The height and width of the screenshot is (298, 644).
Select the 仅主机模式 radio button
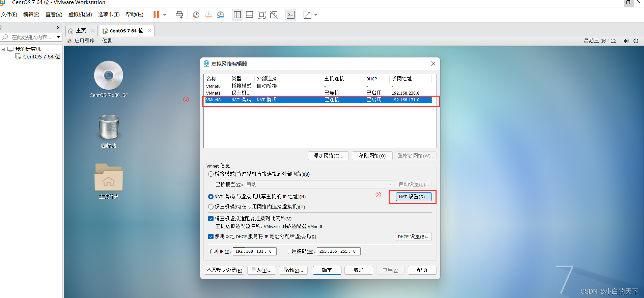coord(211,207)
